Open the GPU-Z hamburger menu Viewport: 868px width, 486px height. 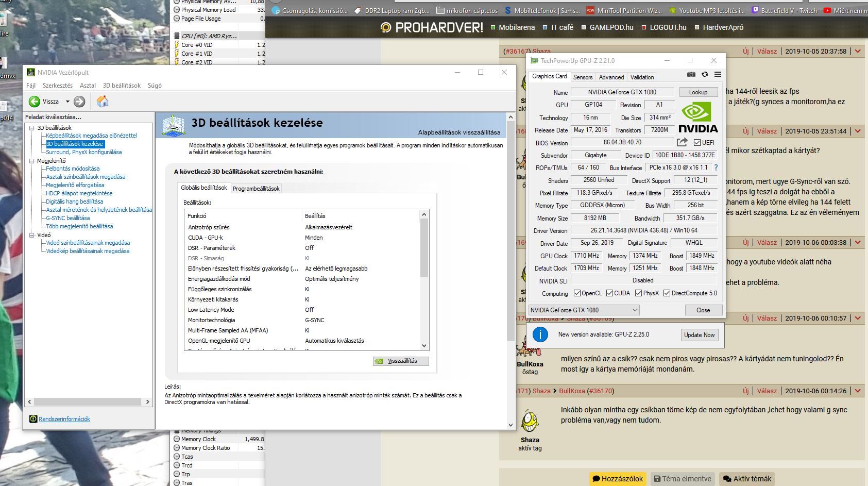[718, 75]
